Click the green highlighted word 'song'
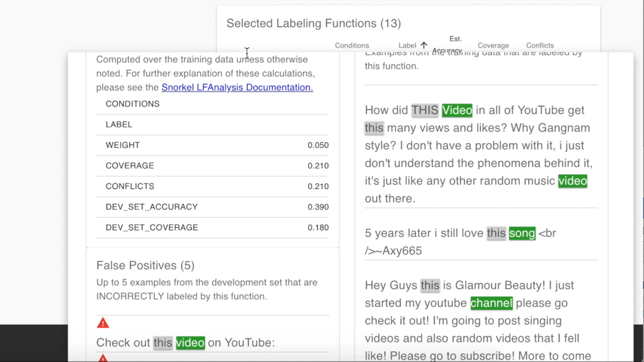644x362 pixels. [x=522, y=233]
